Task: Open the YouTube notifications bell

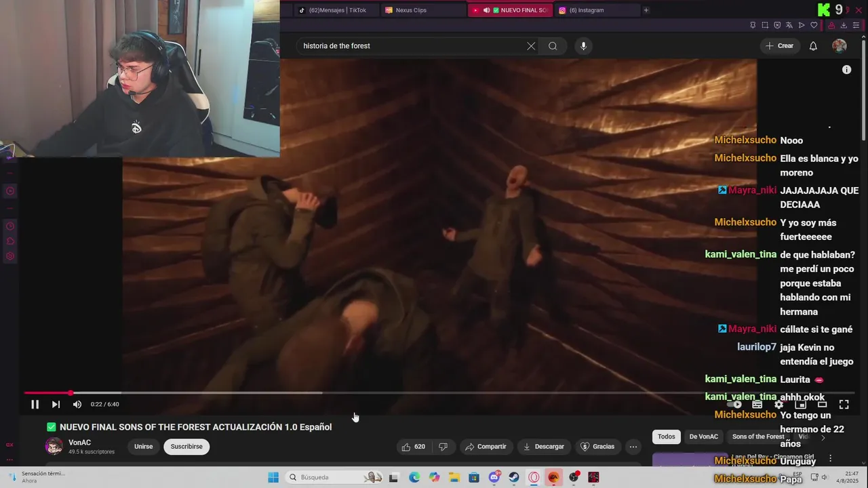Action: 813,46
